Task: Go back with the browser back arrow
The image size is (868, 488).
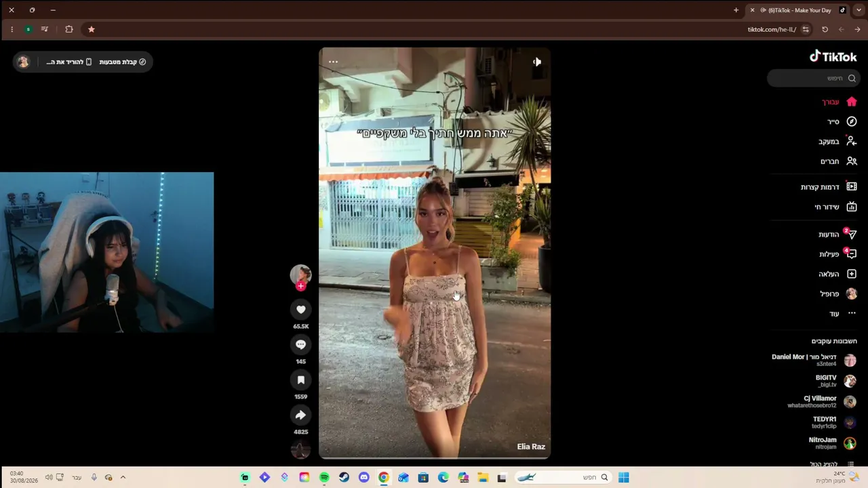Action: tap(858, 29)
